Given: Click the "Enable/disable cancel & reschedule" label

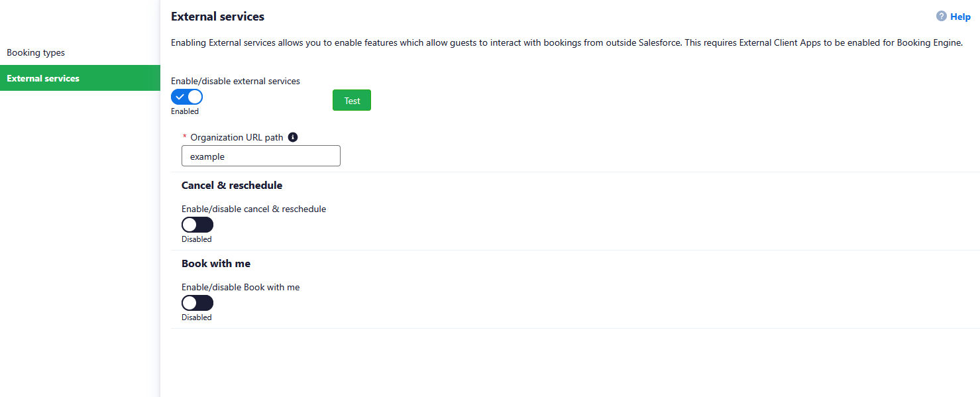Looking at the screenshot, I should (x=254, y=209).
